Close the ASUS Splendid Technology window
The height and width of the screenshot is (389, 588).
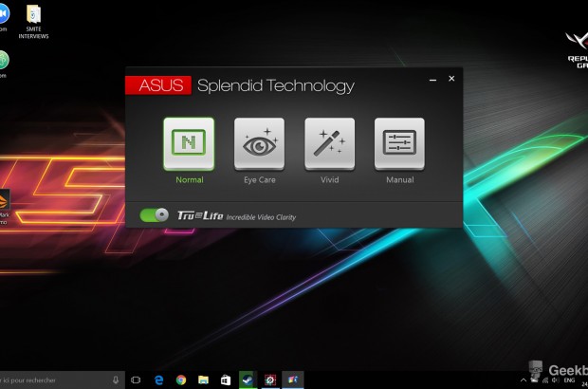click(451, 79)
